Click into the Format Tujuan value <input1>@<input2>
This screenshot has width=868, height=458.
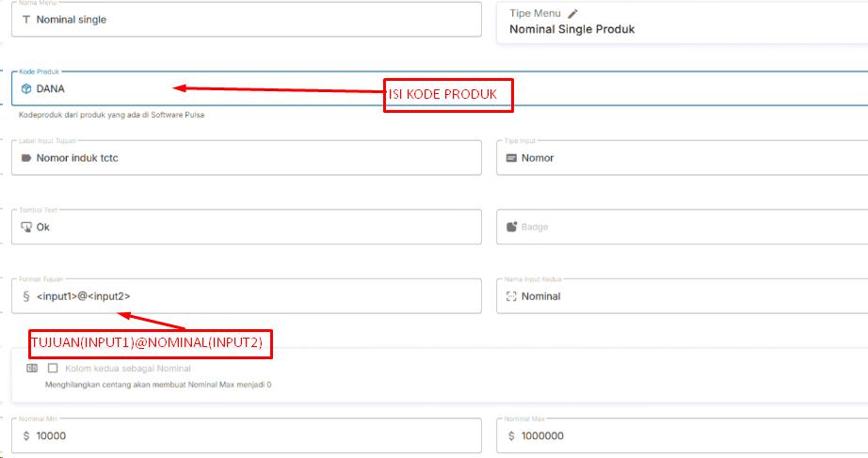[x=83, y=295]
